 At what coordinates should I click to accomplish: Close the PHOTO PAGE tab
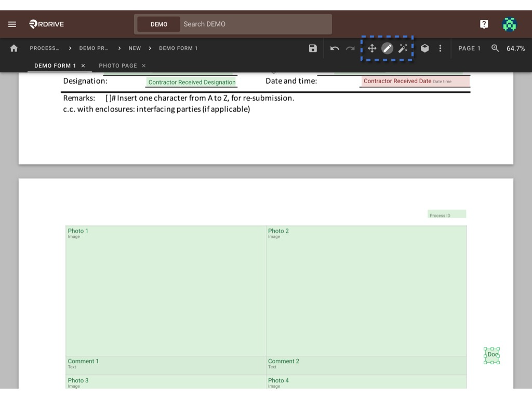point(144,65)
